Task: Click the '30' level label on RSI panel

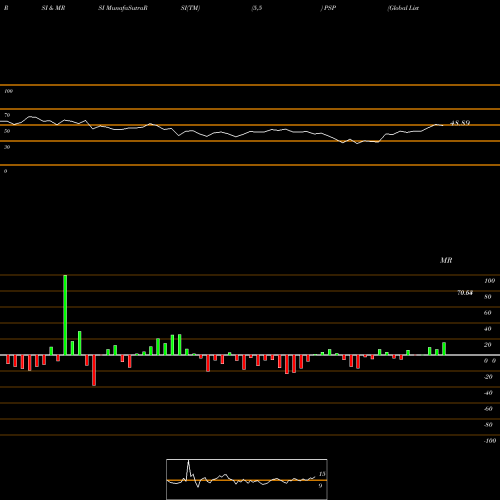Action: 7,147
